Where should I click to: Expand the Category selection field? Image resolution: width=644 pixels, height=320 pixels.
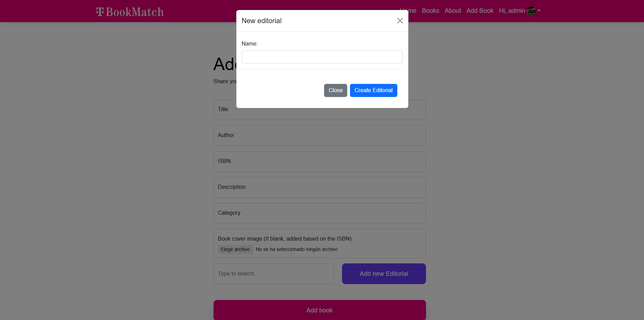319,213
